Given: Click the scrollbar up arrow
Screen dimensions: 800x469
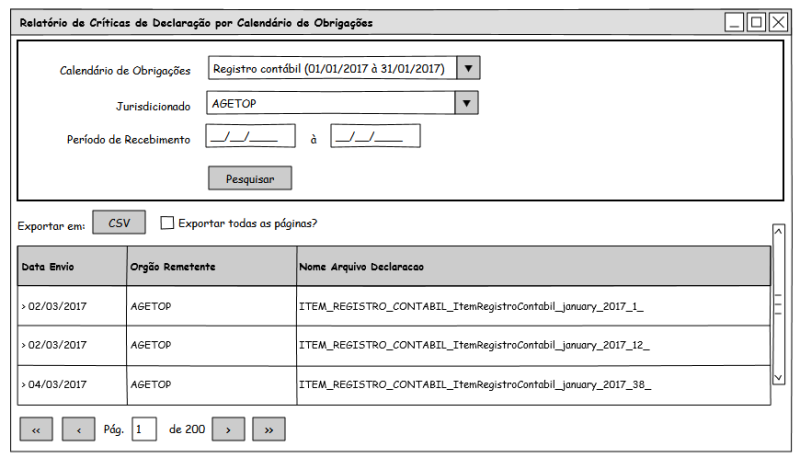Looking at the screenshot, I should point(779,232).
